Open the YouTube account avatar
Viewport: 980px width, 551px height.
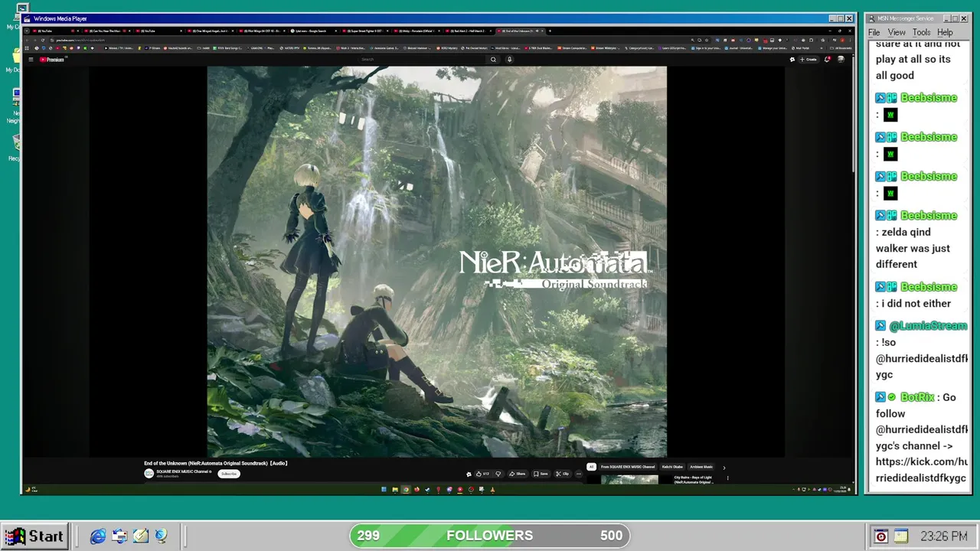[x=841, y=59]
